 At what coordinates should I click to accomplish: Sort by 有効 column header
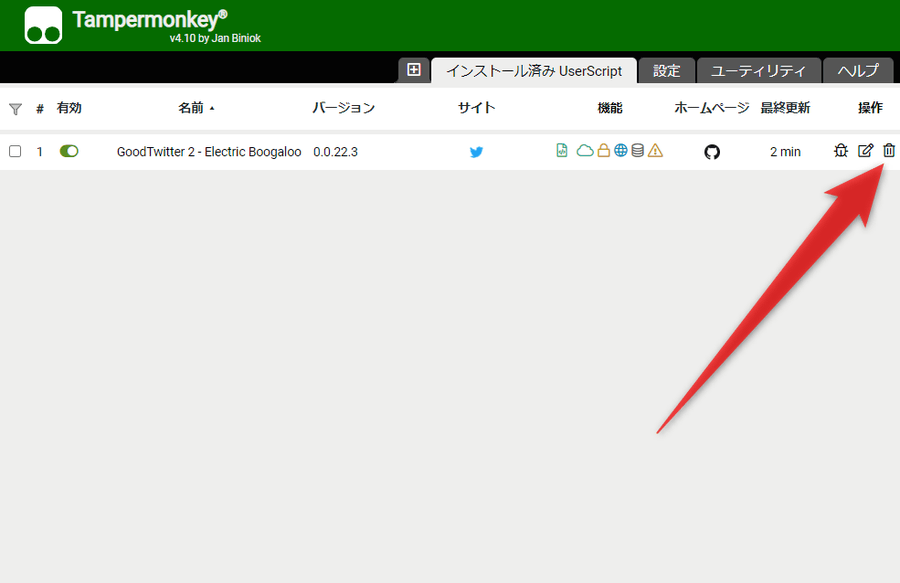pyautogui.click(x=69, y=108)
